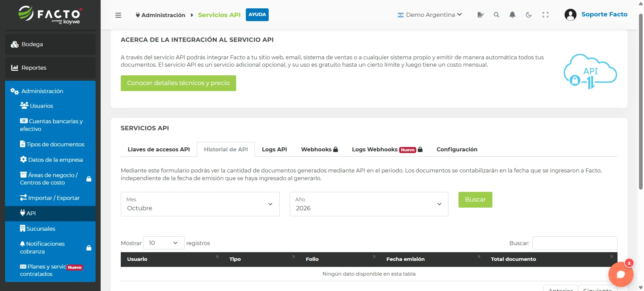Open Reportes in the sidebar
644x291 pixels.
tap(50, 68)
